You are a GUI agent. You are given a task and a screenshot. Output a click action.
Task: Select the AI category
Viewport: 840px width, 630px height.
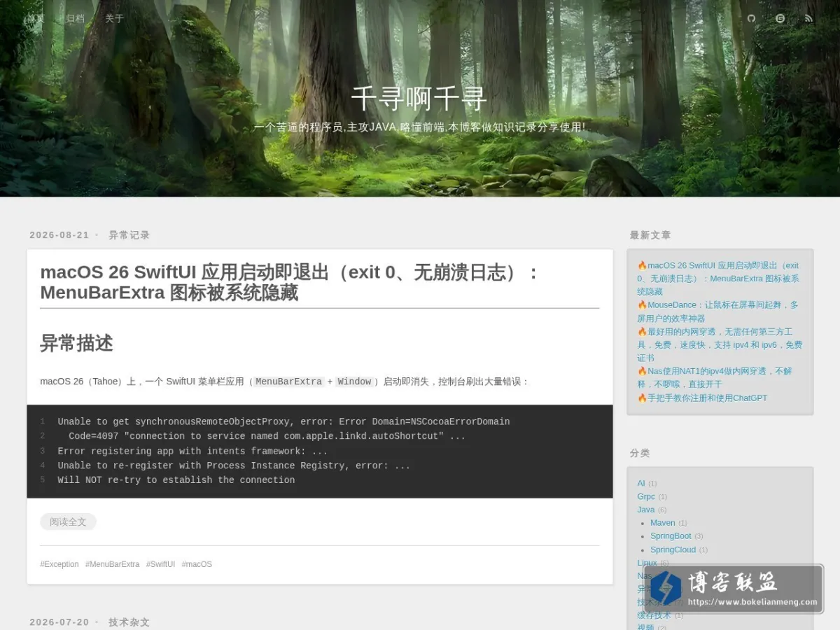coord(641,483)
